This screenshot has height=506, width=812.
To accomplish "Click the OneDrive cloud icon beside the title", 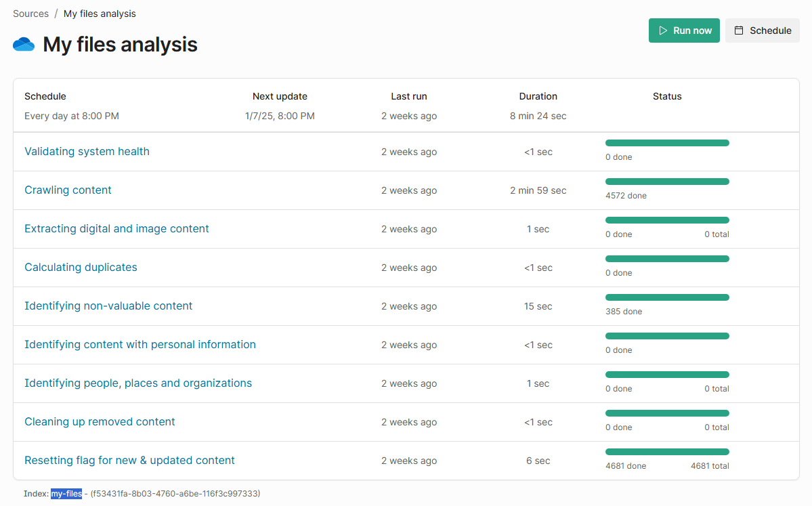I will pos(24,45).
